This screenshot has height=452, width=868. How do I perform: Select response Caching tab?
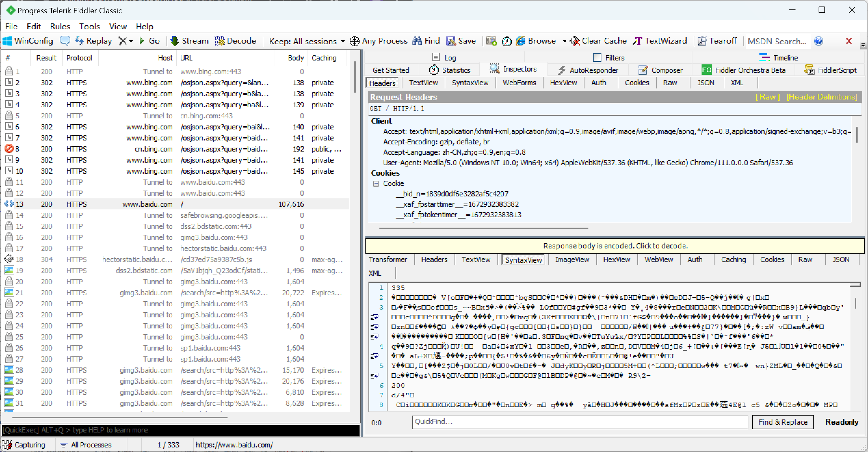pyautogui.click(x=733, y=259)
